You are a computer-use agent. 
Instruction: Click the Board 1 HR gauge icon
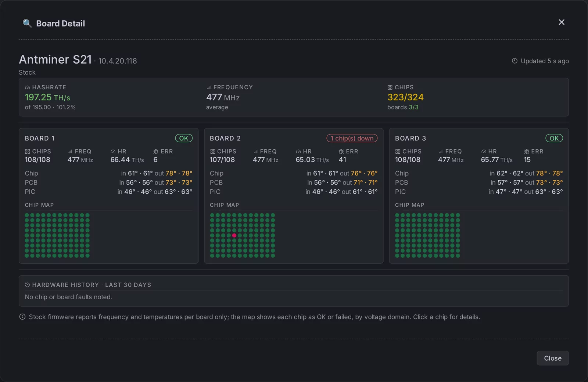point(113,151)
